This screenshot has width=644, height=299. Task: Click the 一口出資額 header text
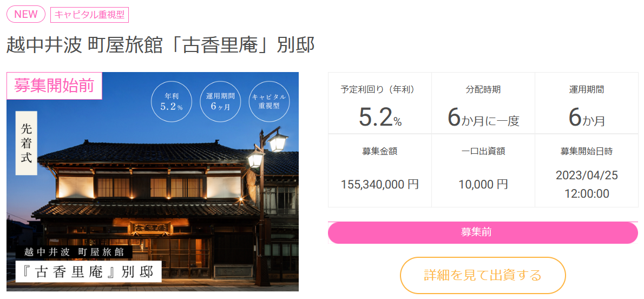point(483,151)
